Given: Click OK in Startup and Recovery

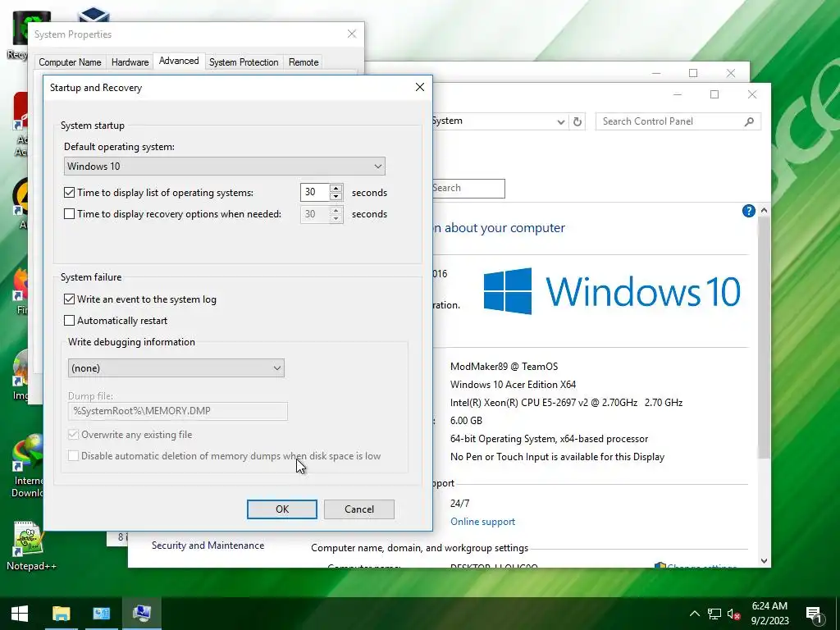Looking at the screenshot, I should pyautogui.click(x=282, y=509).
